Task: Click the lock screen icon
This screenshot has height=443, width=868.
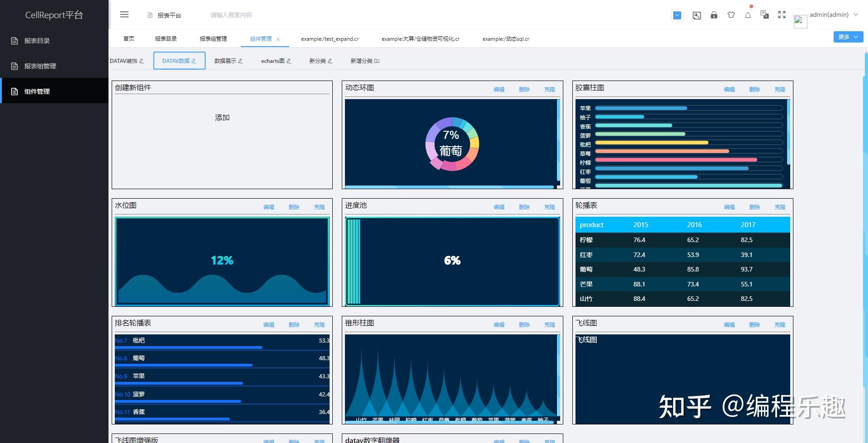Action: point(714,15)
